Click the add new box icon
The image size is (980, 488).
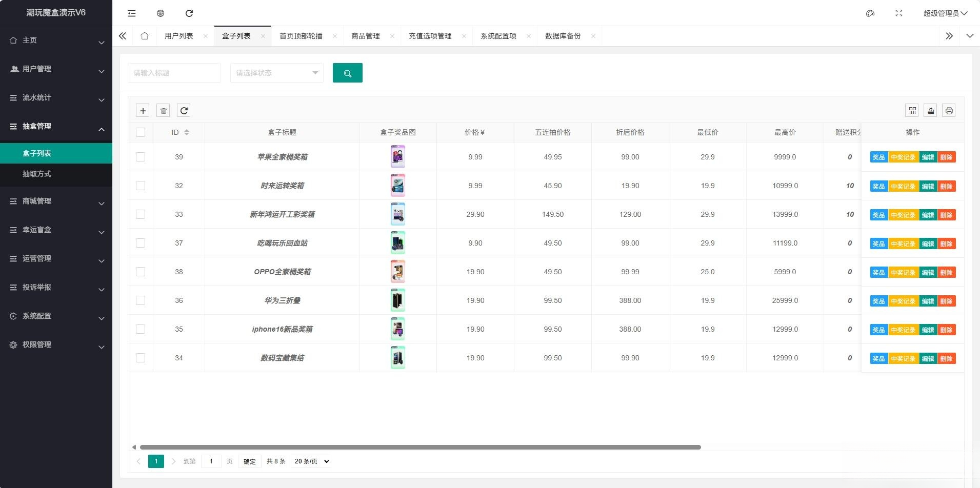142,110
